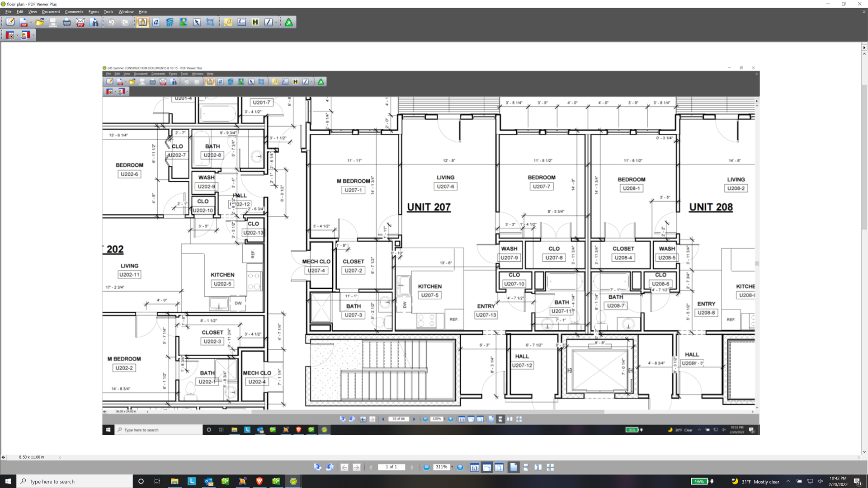Viewport: 868px width, 488px height.
Task: Click the Print icon in toolbar
Action: [x=66, y=22]
